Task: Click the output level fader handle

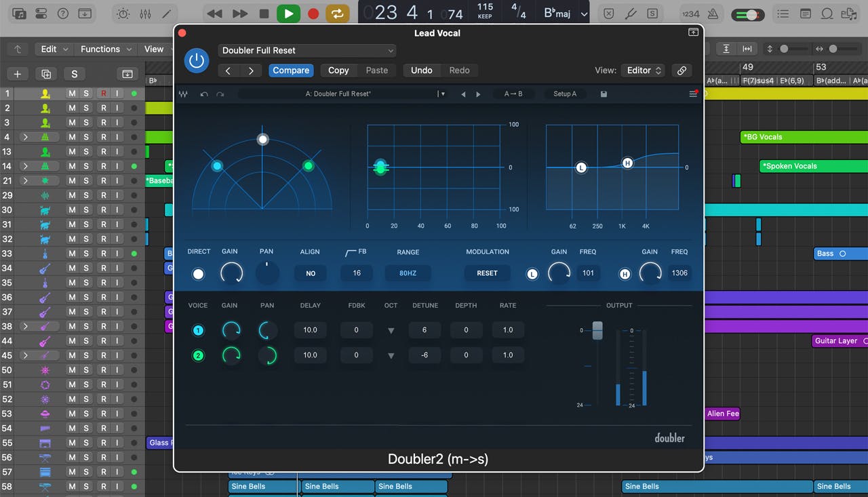Action: pos(597,330)
